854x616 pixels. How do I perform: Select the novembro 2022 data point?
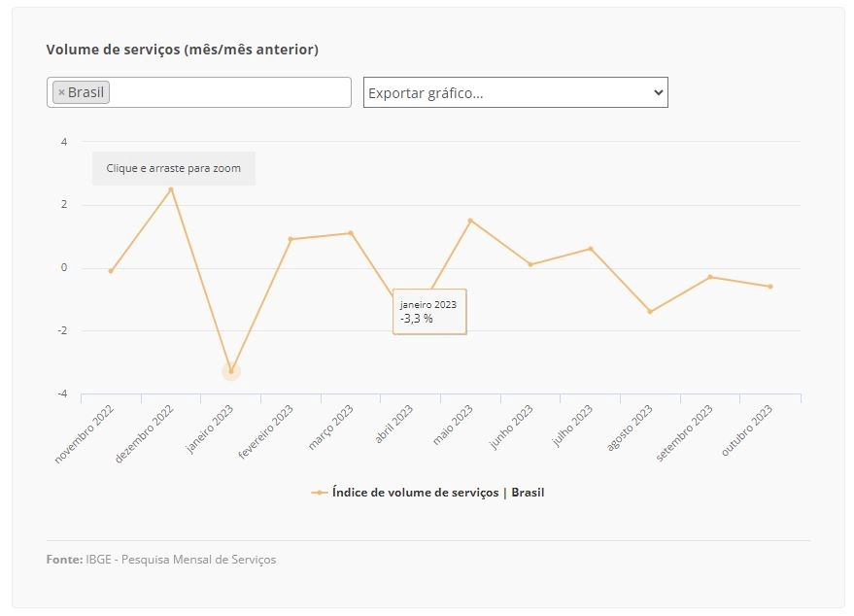(111, 271)
